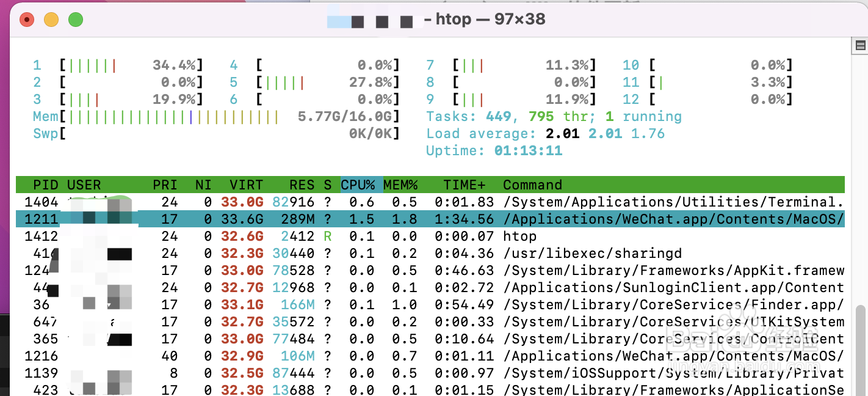868x396 pixels.
Task: Click the 166M RES value for Finder
Action: (x=298, y=304)
